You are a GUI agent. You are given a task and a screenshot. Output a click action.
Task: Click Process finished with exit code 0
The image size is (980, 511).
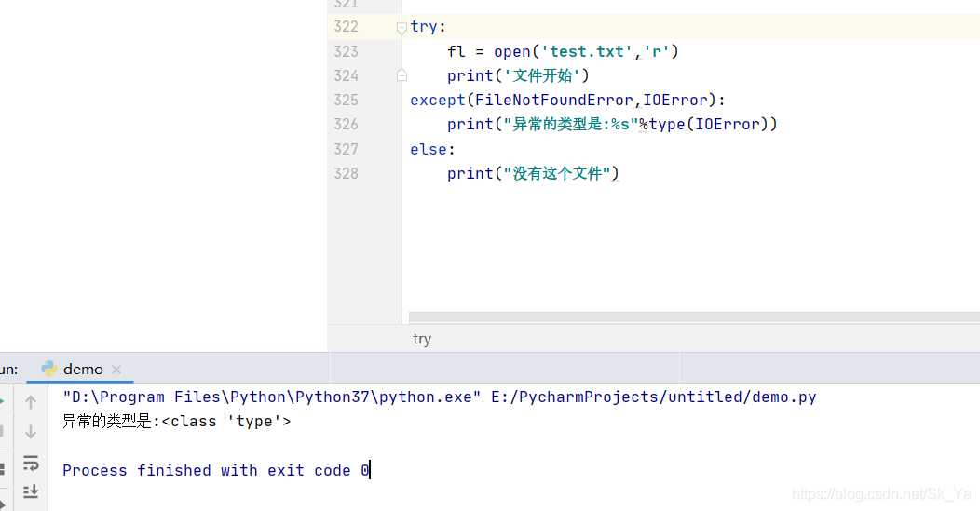216,470
